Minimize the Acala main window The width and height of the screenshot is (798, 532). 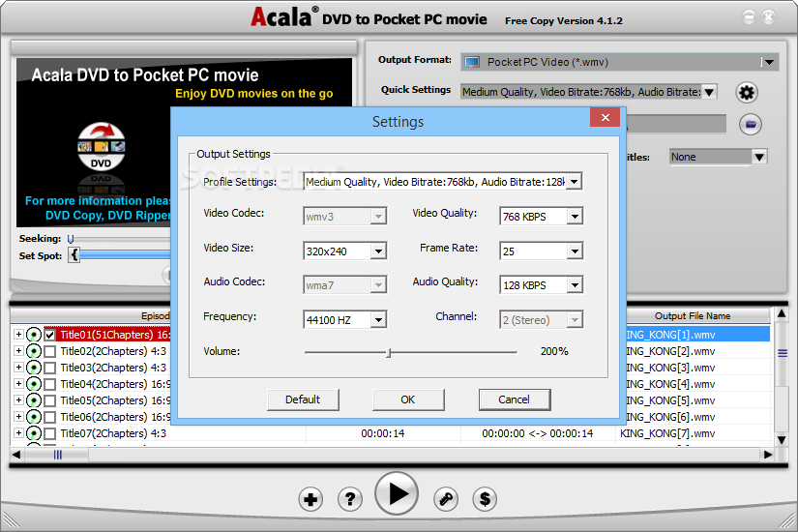[749, 16]
